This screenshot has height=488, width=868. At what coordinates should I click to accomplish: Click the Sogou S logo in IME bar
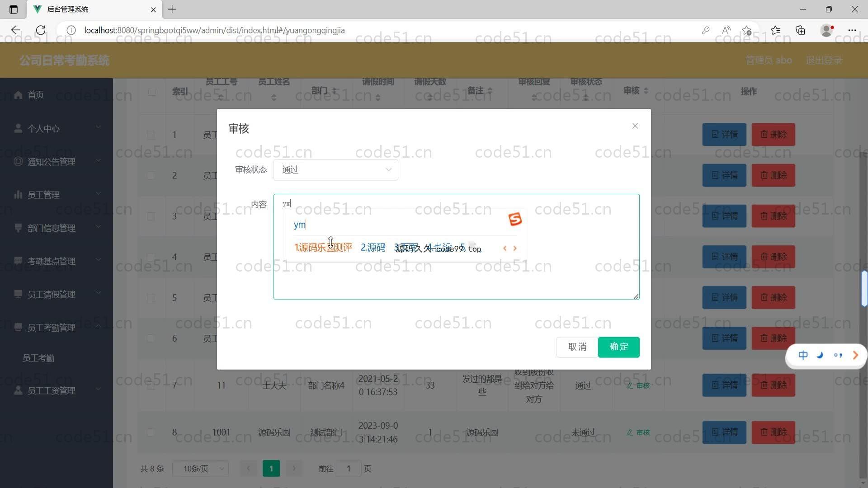coord(515,220)
